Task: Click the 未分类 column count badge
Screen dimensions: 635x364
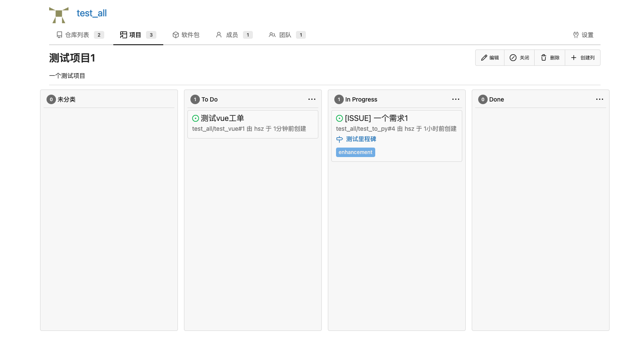Action: pyautogui.click(x=51, y=99)
